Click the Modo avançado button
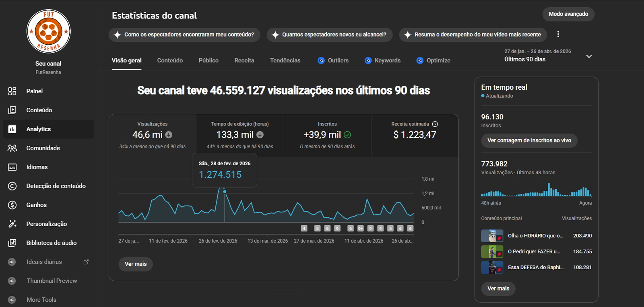644x307 pixels. click(568, 14)
